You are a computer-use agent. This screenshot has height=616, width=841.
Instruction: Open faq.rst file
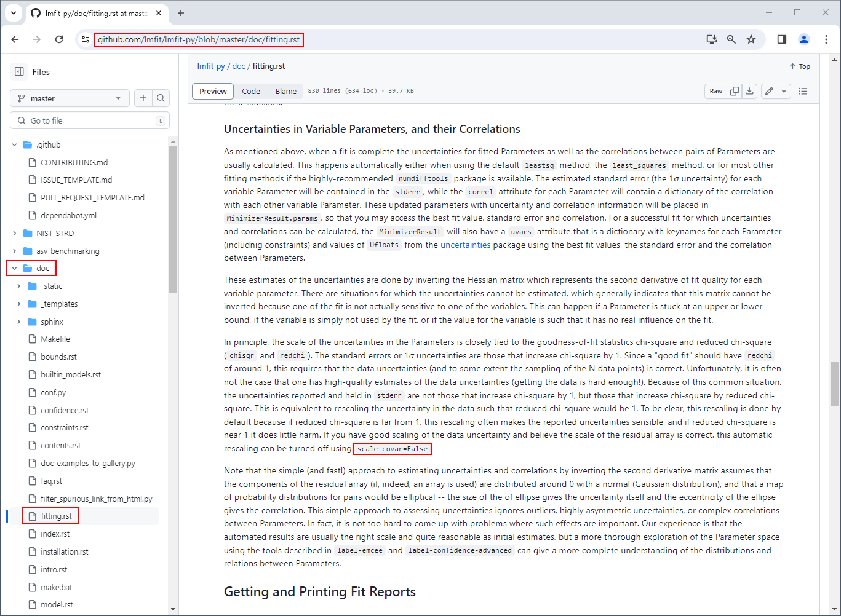point(51,481)
